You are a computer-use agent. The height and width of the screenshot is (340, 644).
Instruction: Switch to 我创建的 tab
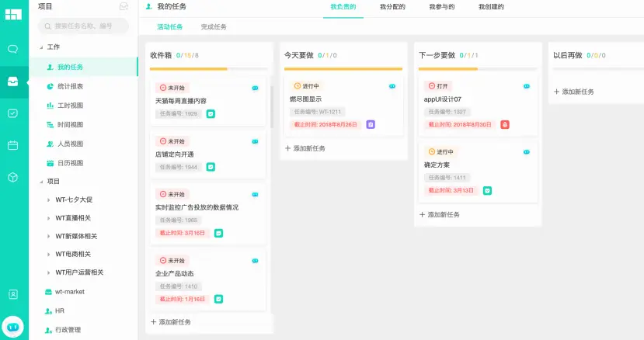(x=491, y=6)
